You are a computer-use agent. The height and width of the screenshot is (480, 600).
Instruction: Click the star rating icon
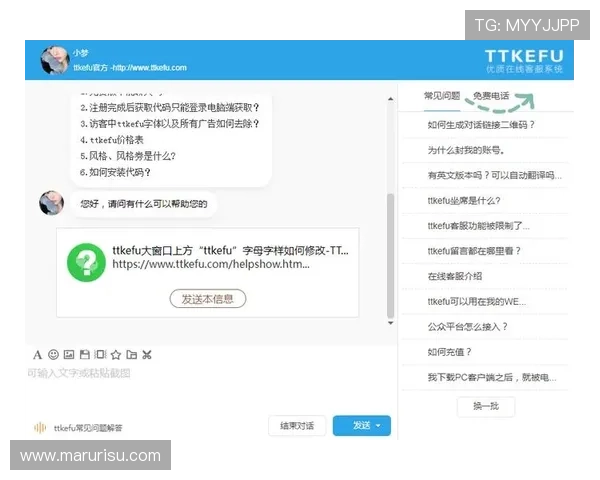click(116, 355)
